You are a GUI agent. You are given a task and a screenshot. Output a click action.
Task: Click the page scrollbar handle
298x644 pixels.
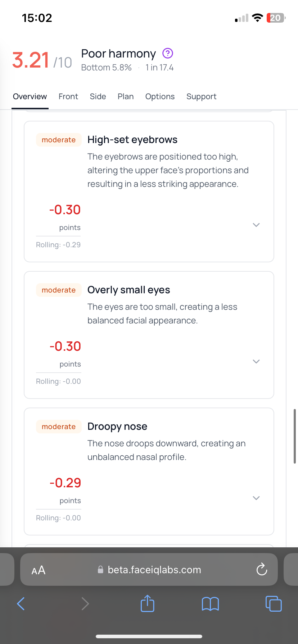tap(295, 436)
